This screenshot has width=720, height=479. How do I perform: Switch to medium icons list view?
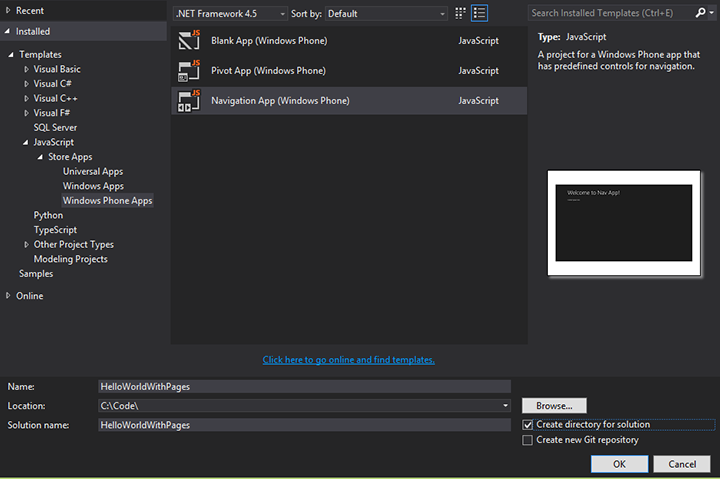coord(479,13)
